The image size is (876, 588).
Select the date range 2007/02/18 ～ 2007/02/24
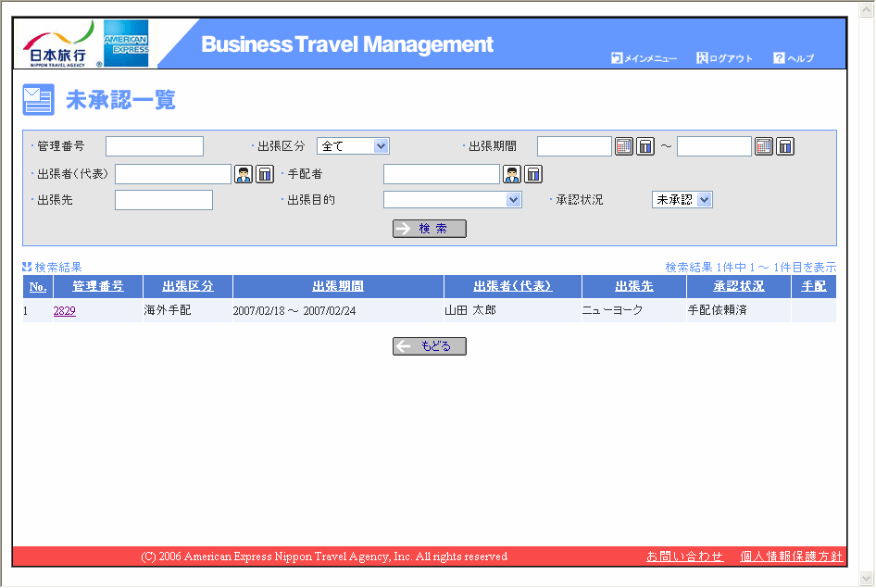294,311
